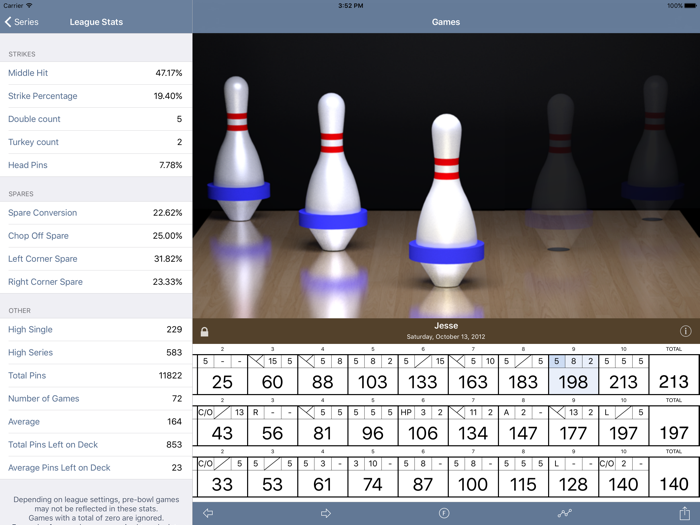Select third game frame scoring 33

[x=222, y=477]
